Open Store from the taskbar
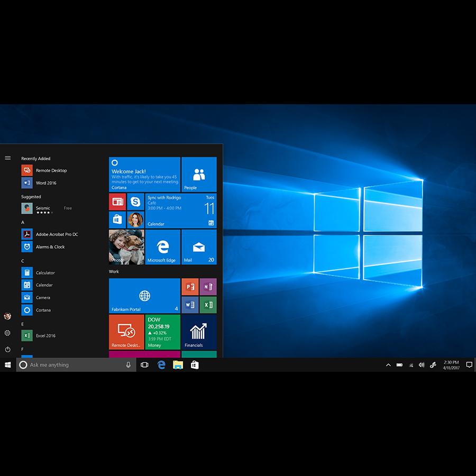Screen dimensions: 476x476 (x=195, y=364)
